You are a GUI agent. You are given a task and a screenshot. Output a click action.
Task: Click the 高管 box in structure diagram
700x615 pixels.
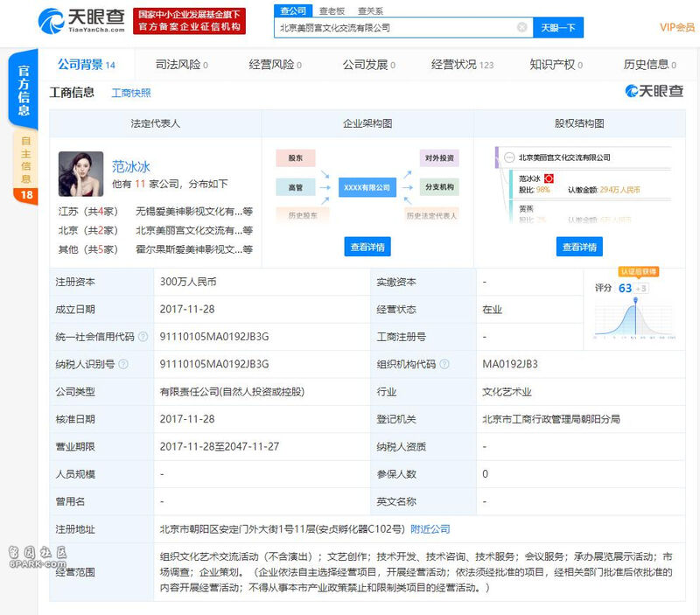[296, 187]
